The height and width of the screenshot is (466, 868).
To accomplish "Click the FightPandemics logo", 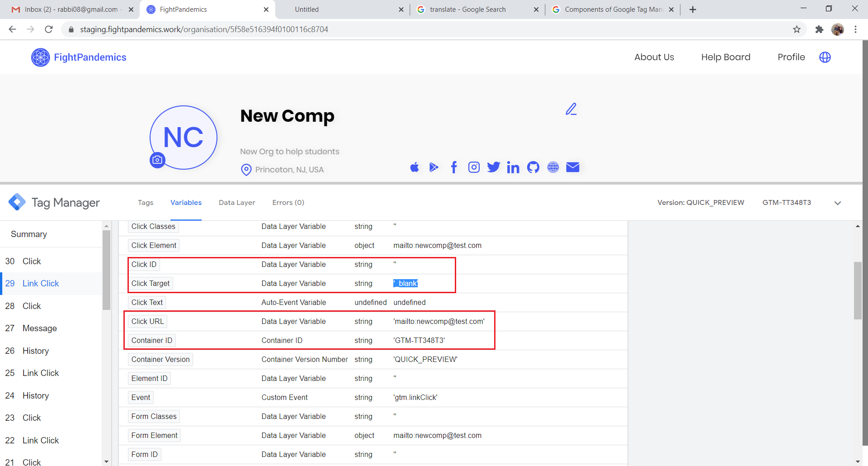I will coord(79,57).
